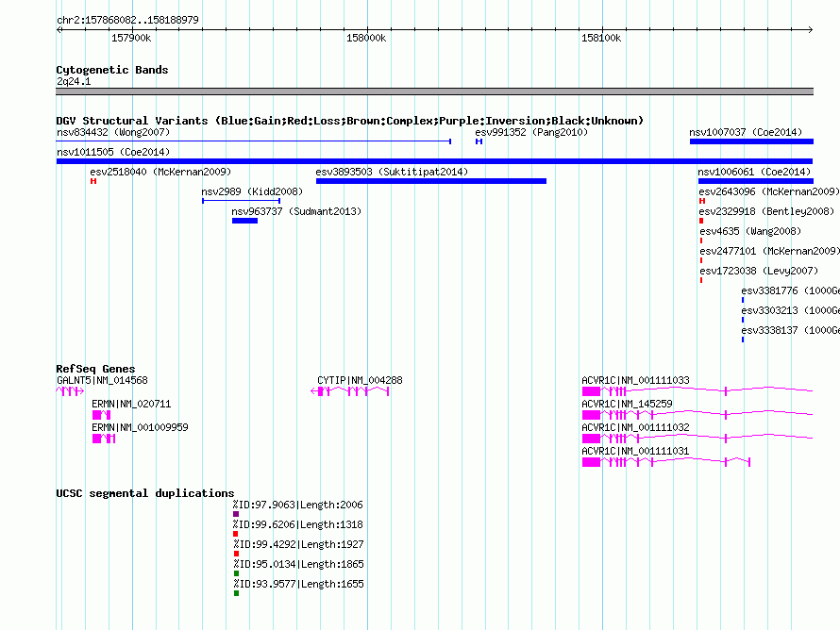
Task: Click the nsv834432 (Wong2007) variant line
Action: pyautogui.click(x=253, y=141)
